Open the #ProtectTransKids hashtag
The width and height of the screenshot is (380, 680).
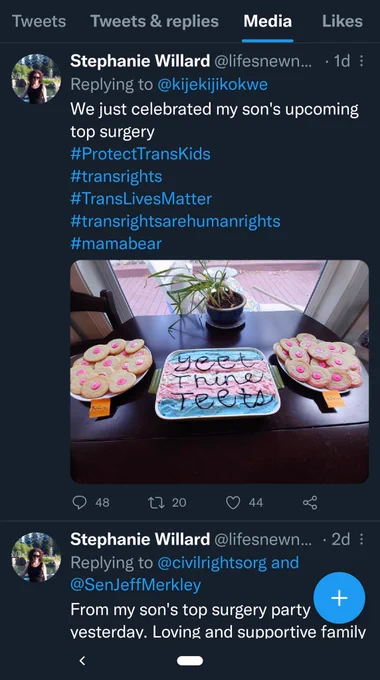tap(140, 154)
